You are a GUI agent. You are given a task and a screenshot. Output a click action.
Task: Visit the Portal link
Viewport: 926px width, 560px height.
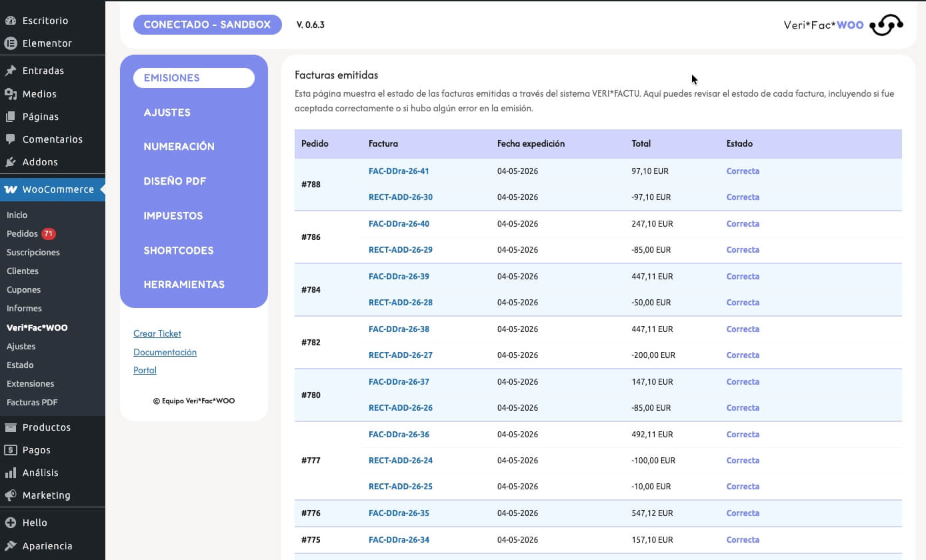tap(145, 370)
